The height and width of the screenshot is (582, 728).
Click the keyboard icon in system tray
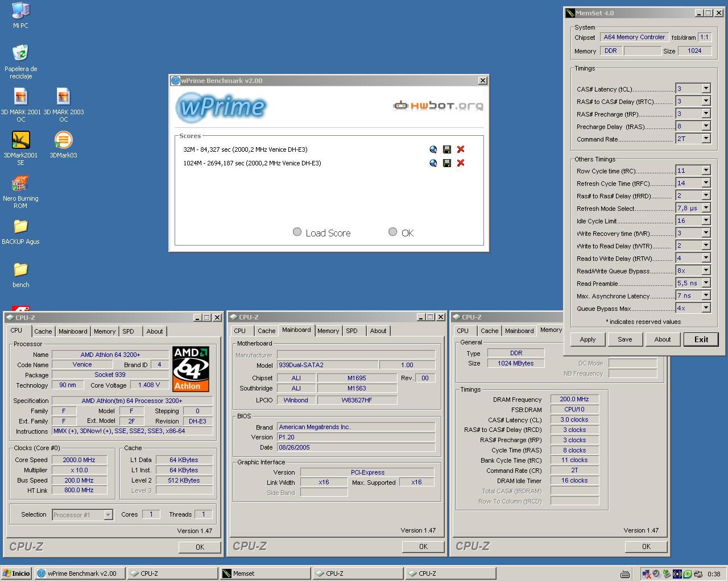pos(624,574)
